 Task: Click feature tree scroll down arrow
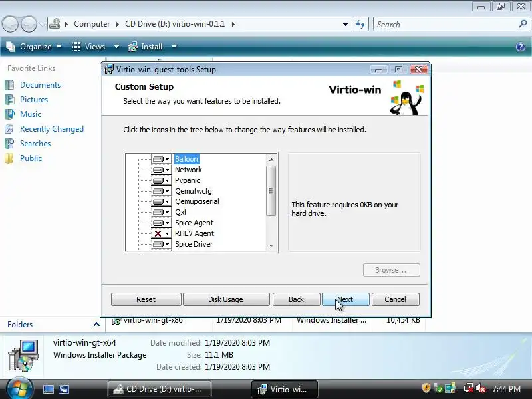(x=271, y=245)
